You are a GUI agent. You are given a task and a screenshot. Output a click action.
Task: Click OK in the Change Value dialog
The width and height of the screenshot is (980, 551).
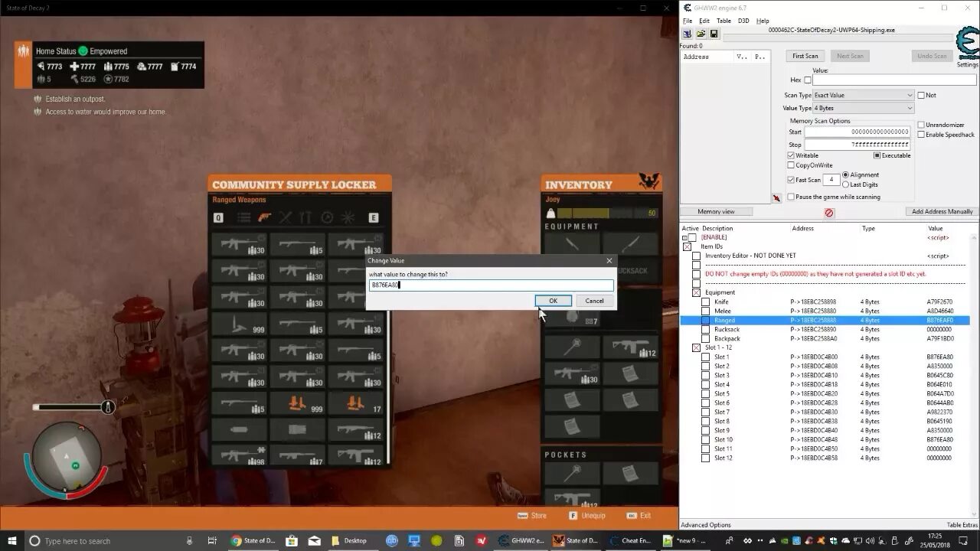pyautogui.click(x=553, y=301)
